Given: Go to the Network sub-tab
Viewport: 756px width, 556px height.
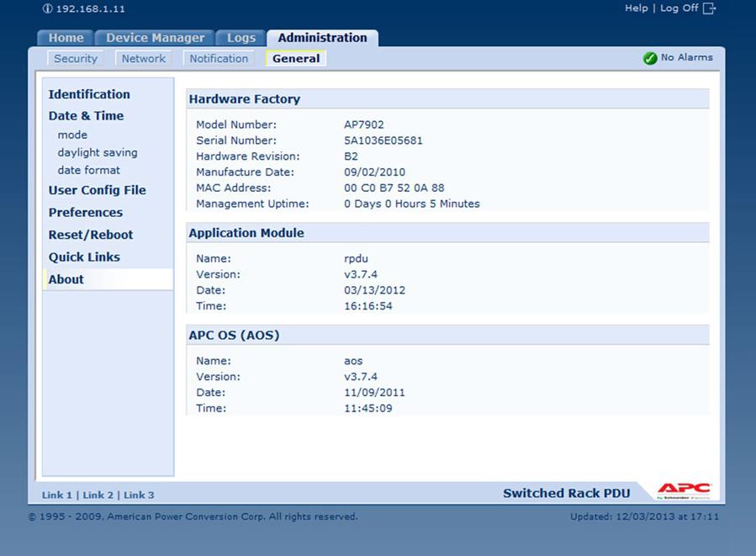Looking at the screenshot, I should coord(144,59).
